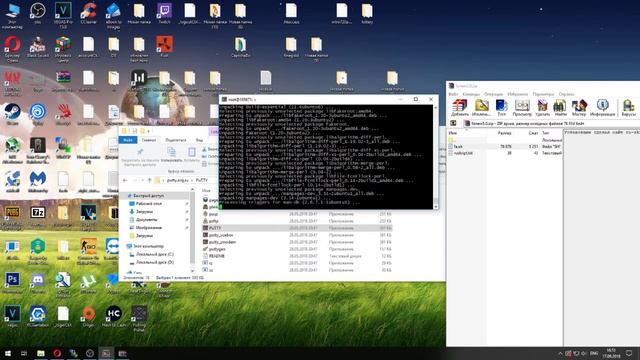Open WinRAR's Избранное menu

pos(518,94)
